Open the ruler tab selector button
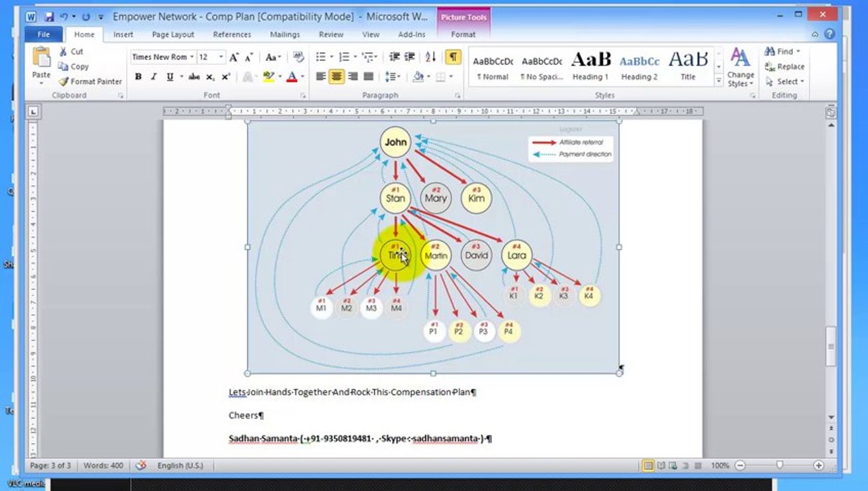Screen dimensions: 868x491 point(33,111)
